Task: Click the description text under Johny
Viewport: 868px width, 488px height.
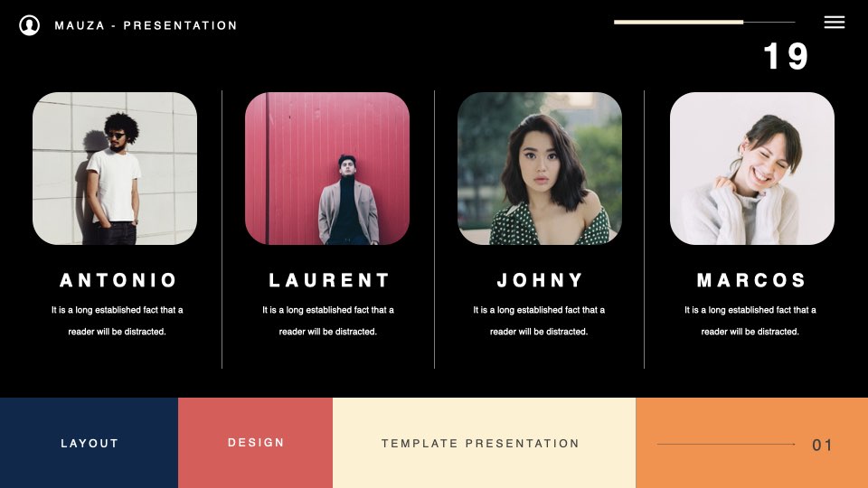Action: tap(539, 320)
